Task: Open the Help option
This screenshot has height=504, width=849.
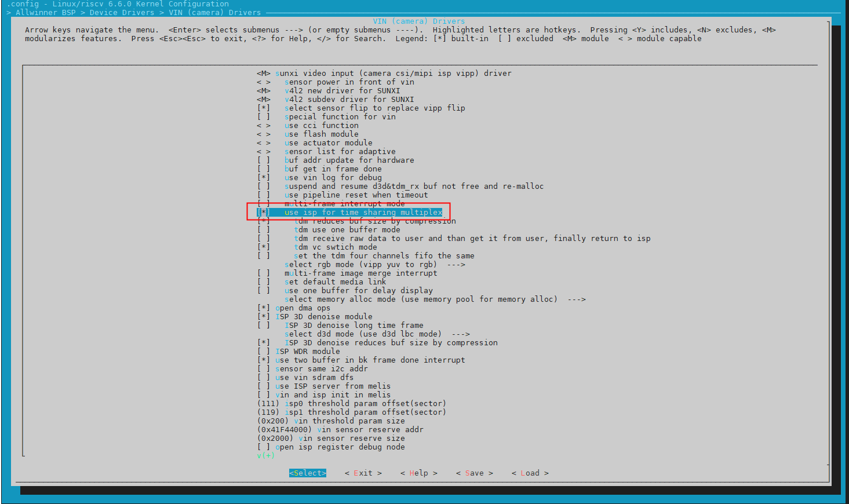Action: pyautogui.click(x=418, y=473)
